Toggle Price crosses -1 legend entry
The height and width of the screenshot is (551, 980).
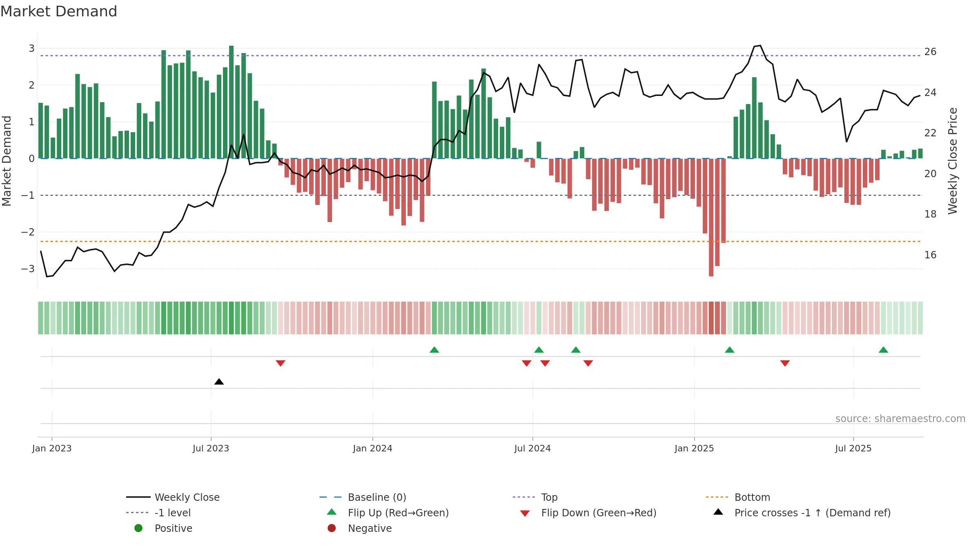[x=802, y=513]
